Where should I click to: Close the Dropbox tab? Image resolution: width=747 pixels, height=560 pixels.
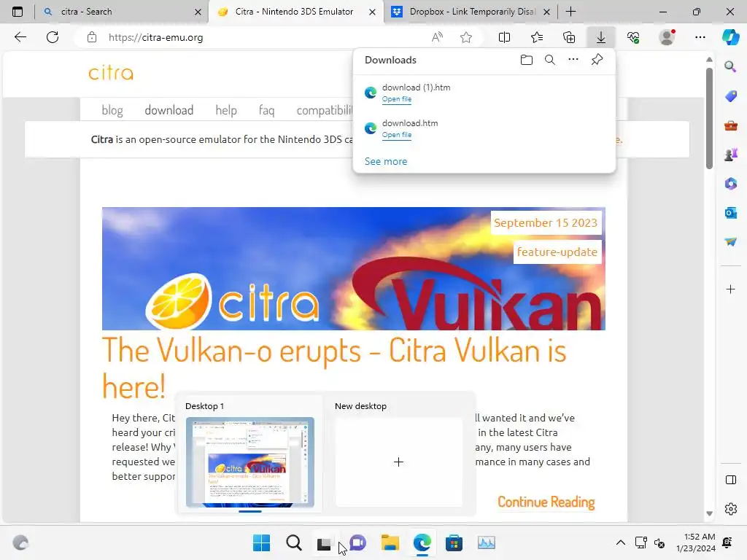click(546, 12)
